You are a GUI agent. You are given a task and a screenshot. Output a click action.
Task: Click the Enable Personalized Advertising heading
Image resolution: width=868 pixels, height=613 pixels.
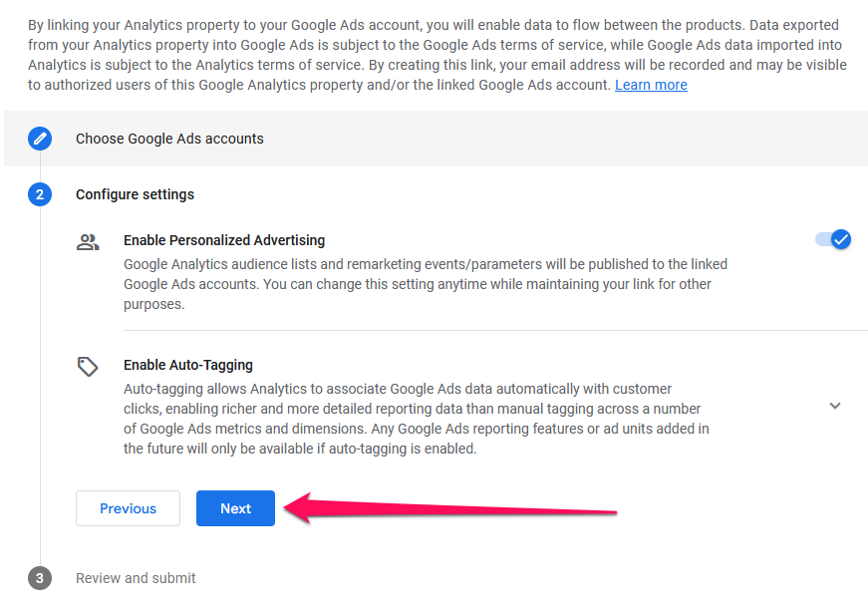pos(224,240)
